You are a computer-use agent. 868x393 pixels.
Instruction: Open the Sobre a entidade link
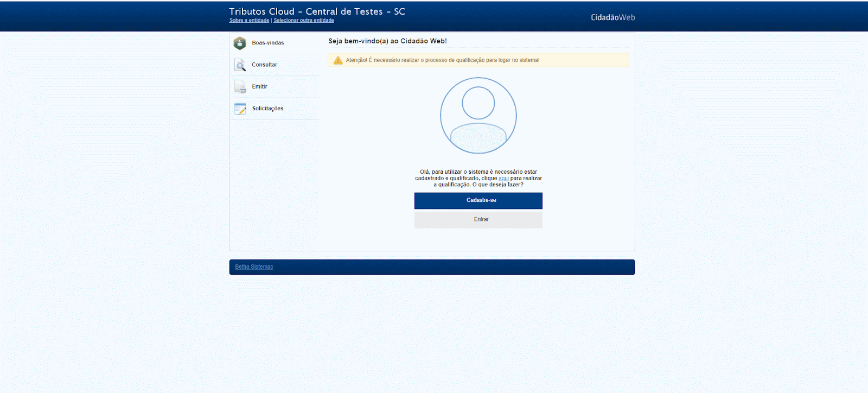point(249,21)
